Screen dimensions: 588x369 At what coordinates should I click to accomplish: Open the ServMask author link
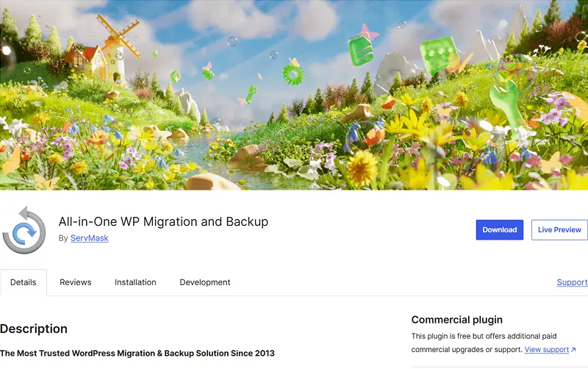click(89, 238)
